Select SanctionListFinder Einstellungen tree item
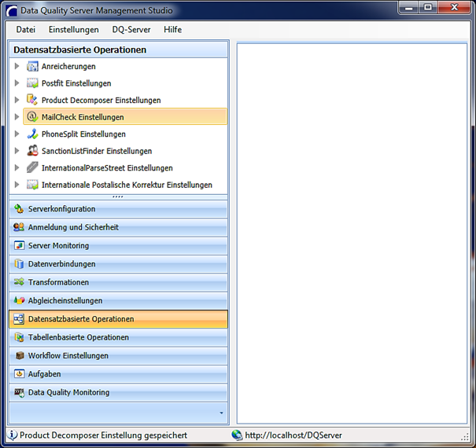Image resolution: width=476 pixels, height=448 pixels. pos(97,151)
